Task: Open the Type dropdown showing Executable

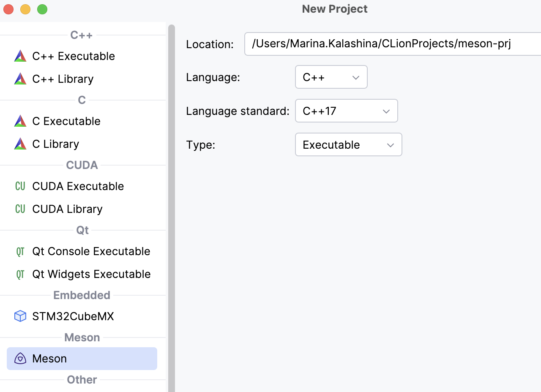Action: coord(348,144)
